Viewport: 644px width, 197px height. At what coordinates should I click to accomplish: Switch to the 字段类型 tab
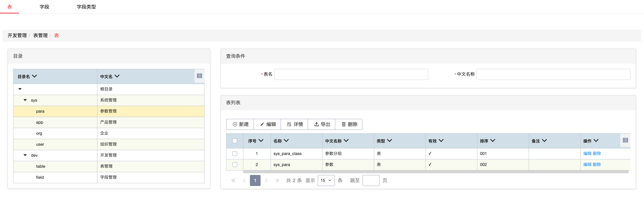pos(86,7)
